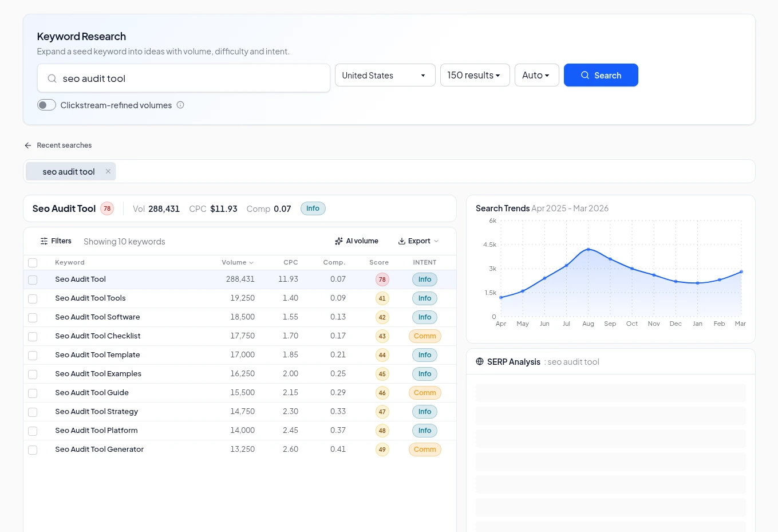Click the seed keyword input field

pos(184,78)
